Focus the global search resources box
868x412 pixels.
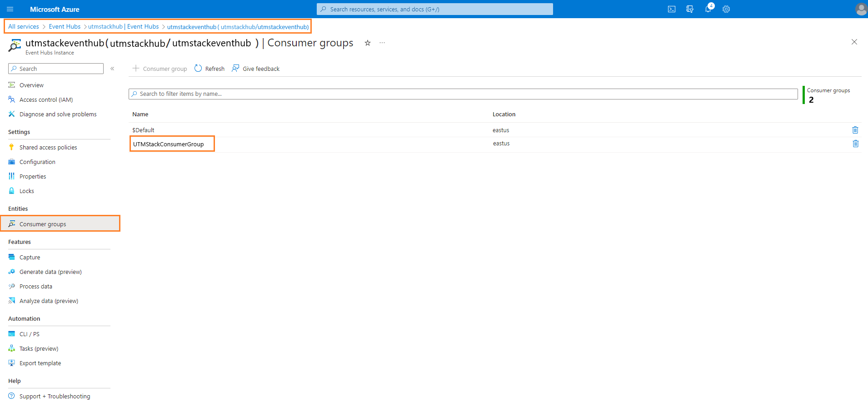[435, 9]
